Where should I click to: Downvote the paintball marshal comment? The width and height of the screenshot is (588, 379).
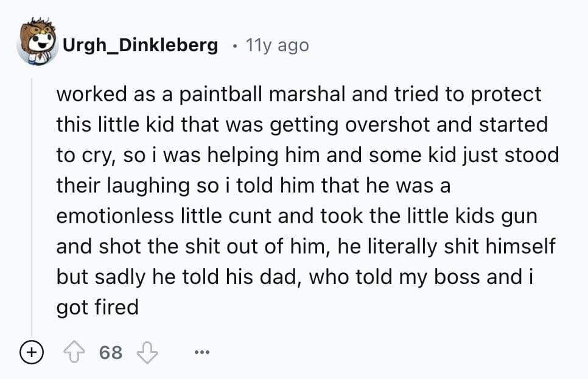coord(147,352)
